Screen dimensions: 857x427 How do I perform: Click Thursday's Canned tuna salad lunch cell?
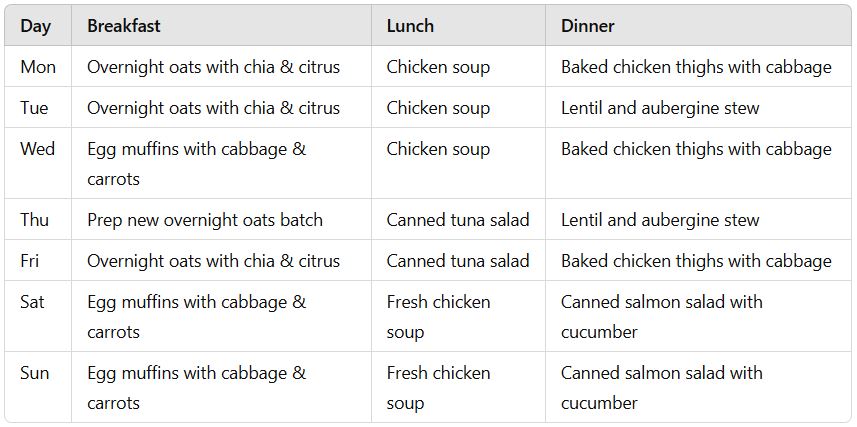(x=458, y=220)
